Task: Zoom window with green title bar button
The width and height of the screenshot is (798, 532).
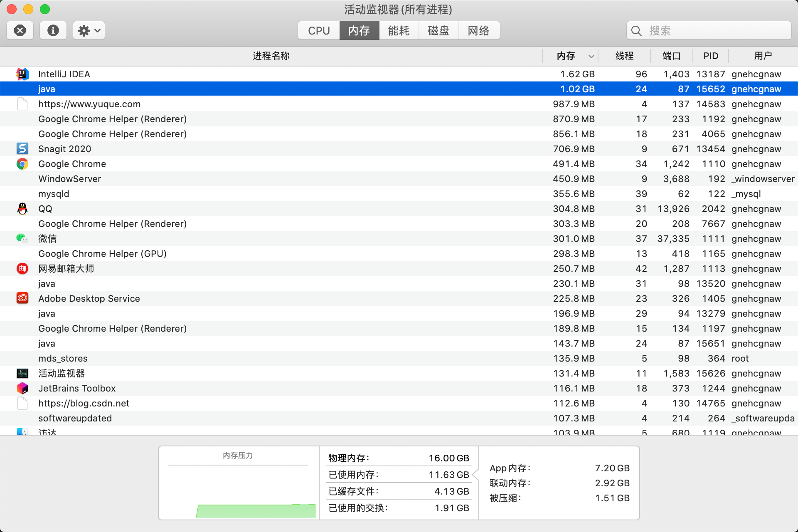Action: (45, 9)
